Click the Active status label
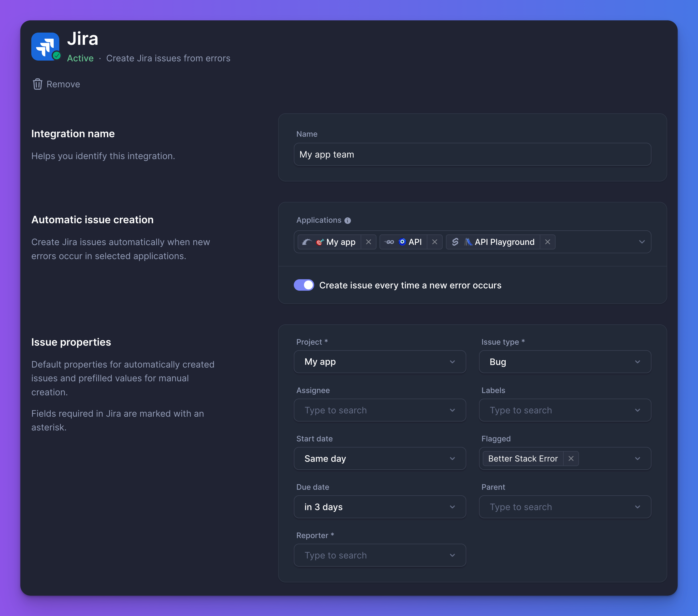698x616 pixels. [80, 58]
